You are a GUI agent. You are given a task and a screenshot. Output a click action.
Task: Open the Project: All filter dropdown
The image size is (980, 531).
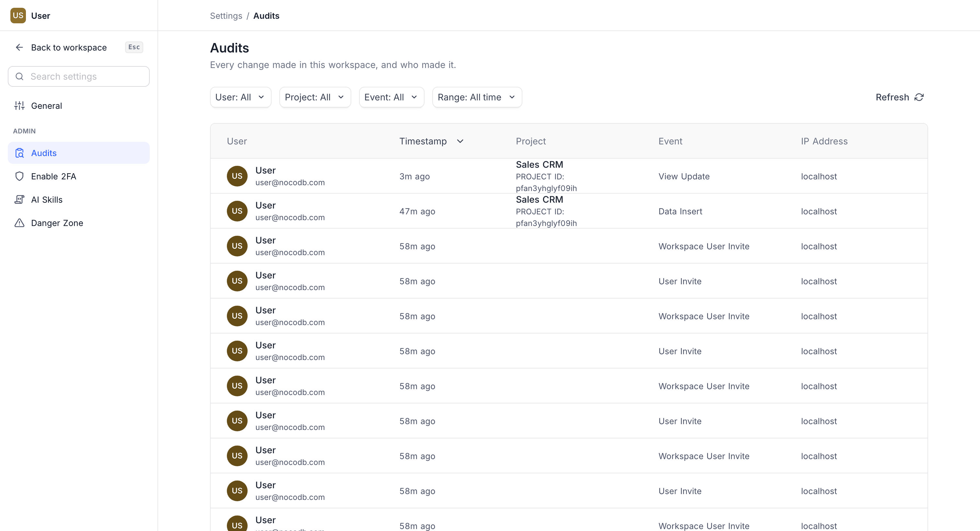tap(315, 97)
